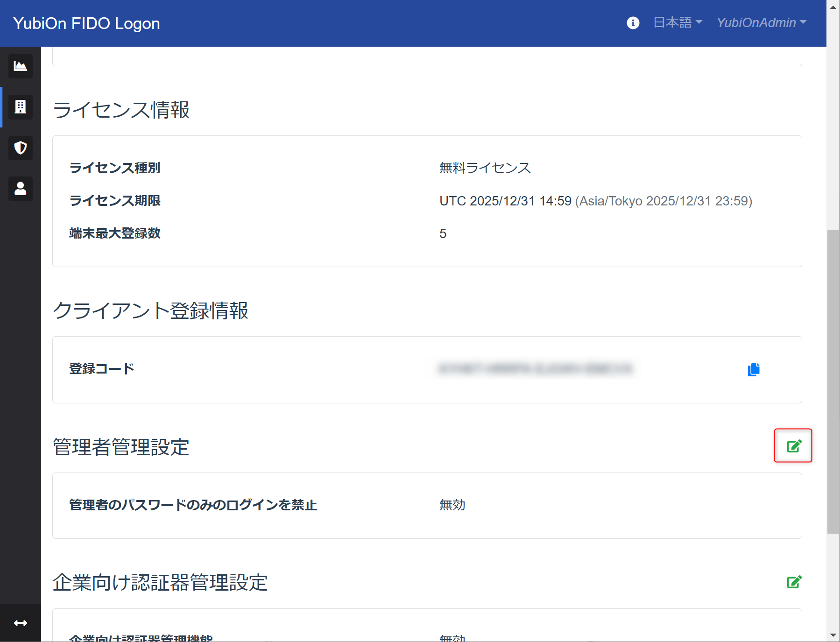This screenshot has width=840, height=642.
Task: Open the YubiOnAdmin user menu
Action: point(762,22)
